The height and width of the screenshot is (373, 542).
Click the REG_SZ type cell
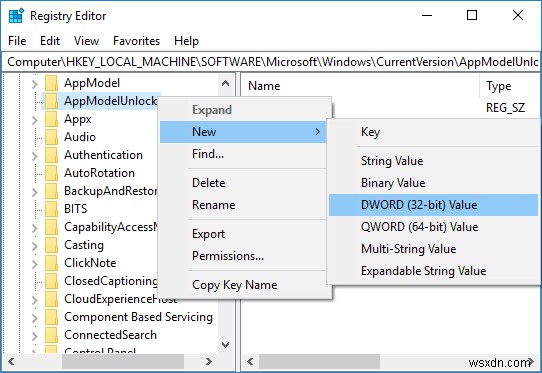505,108
